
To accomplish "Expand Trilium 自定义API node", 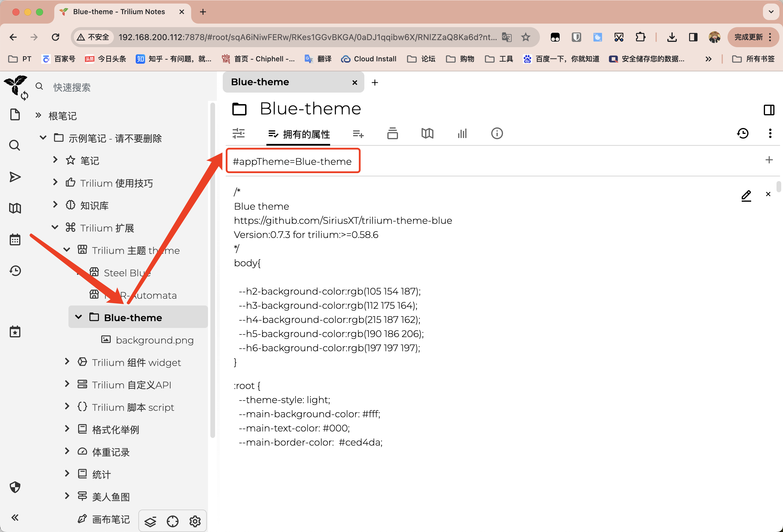I will (67, 383).
